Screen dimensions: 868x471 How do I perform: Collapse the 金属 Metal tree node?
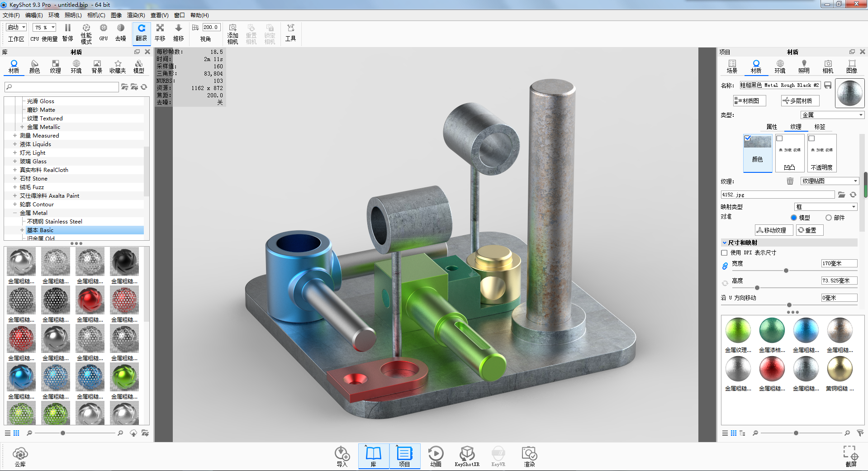[x=15, y=213]
